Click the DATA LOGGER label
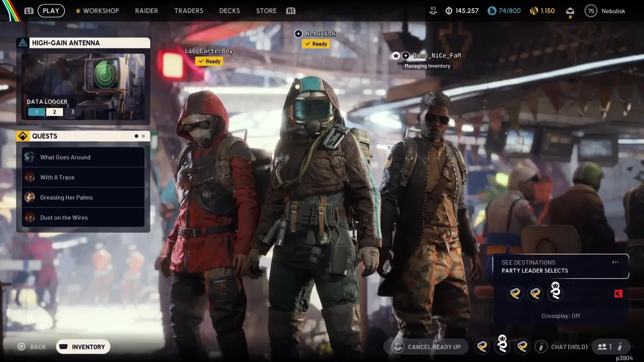The height and width of the screenshot is (362, 644). point(47,102)
